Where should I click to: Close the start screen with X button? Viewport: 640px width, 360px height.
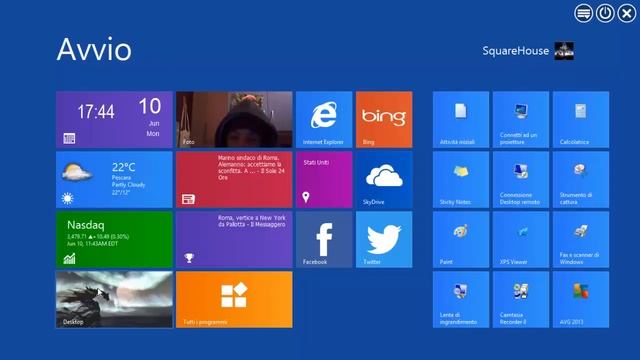click(627, 13)
